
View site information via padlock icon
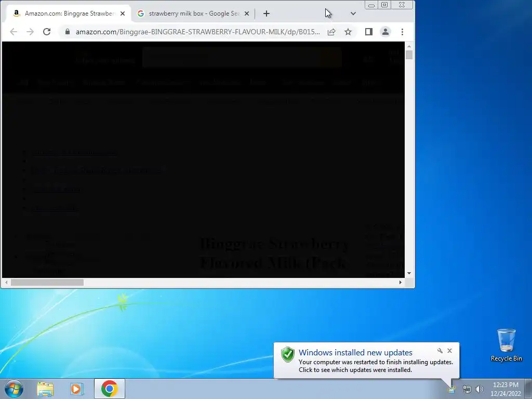click(68, 32)
